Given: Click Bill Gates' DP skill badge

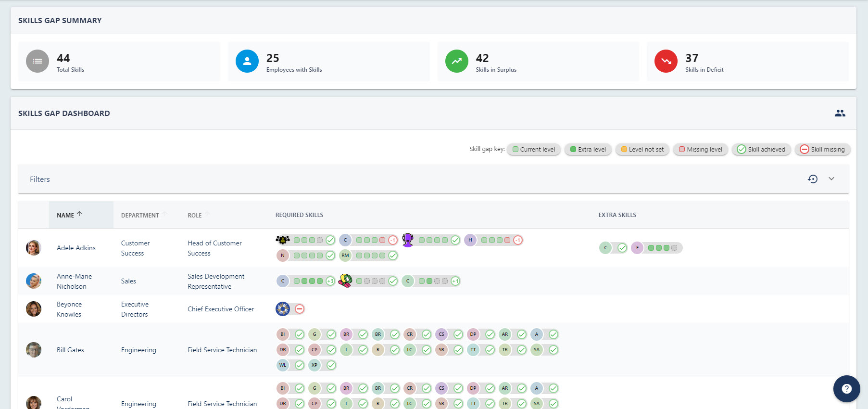Looking at the screenshot, I should 473,334.
